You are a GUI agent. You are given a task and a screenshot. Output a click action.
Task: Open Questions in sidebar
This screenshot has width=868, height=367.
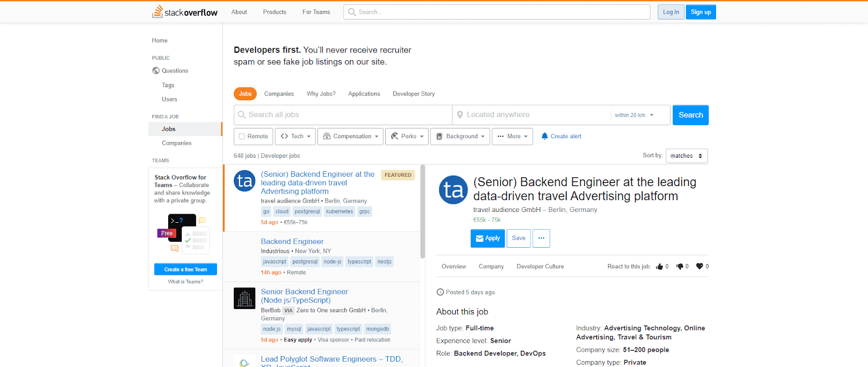pyautogui.click(x=175, y=71)
